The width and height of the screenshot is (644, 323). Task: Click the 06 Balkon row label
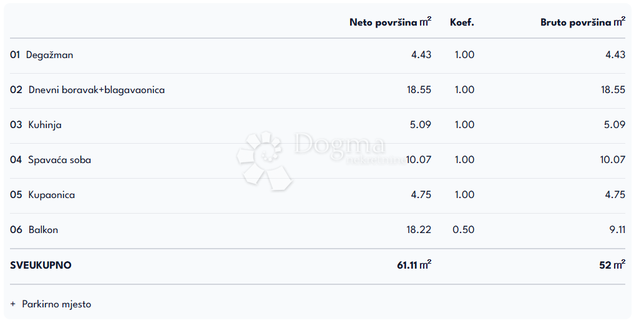(x=34, y=230)
